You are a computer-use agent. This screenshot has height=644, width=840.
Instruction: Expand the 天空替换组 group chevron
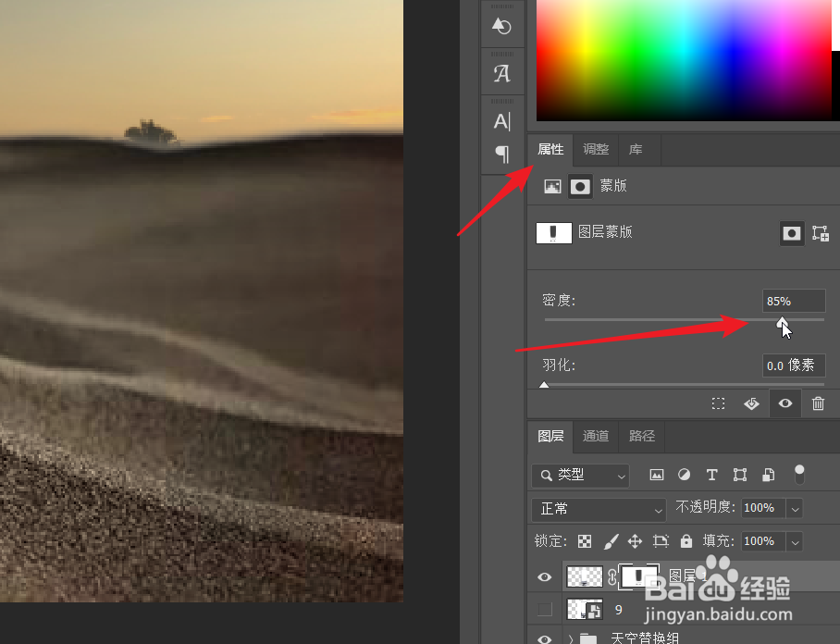571,638
